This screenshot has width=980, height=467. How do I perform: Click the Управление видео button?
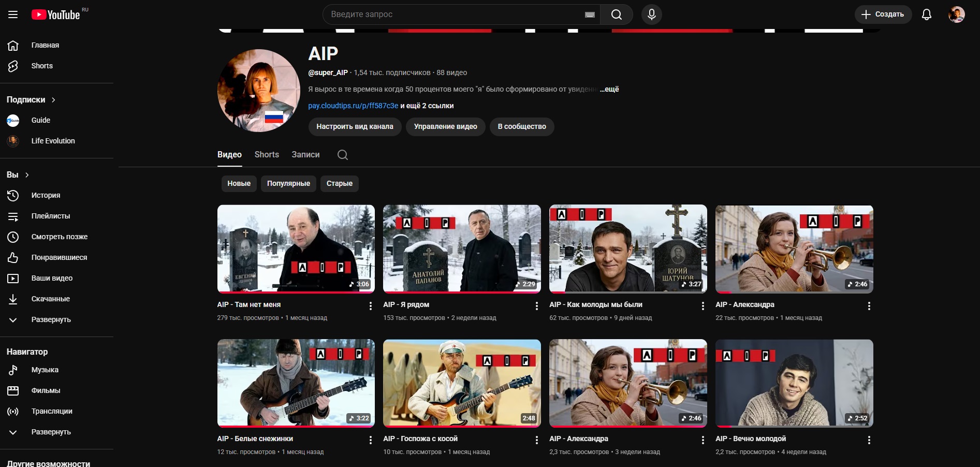pos(445,126)
